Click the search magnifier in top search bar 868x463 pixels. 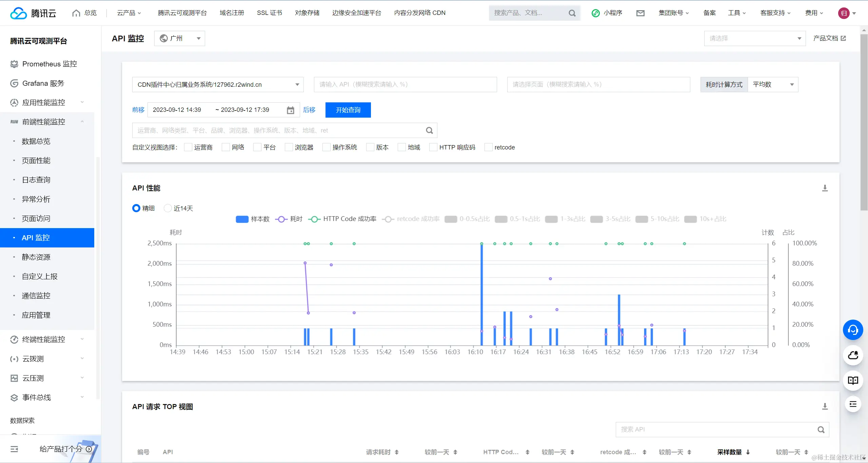[x=572, y=13]
